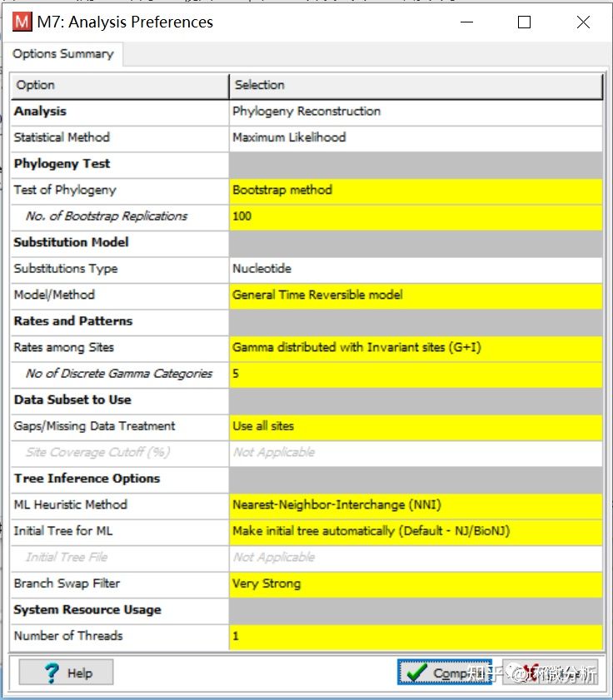This screenshot has height=700, width=613.
Task: Edit discrete gamma categories value 5
Action: (x=416, y=374)
